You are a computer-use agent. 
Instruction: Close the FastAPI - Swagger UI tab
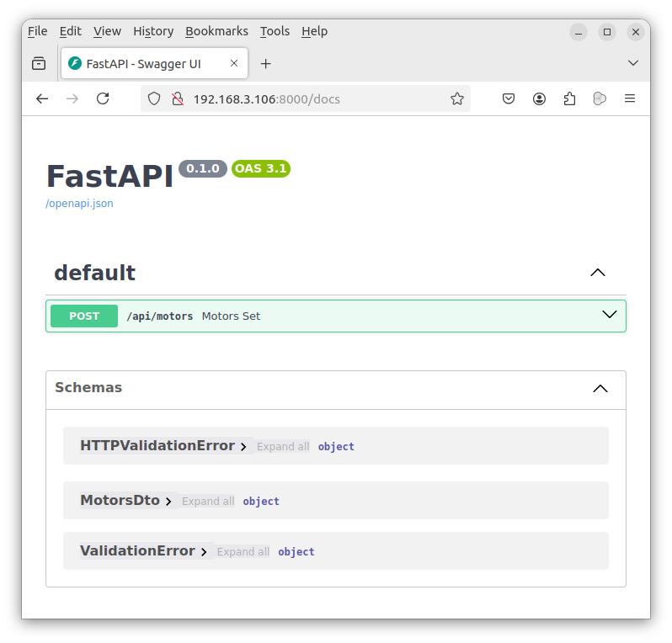click(234, 63)
